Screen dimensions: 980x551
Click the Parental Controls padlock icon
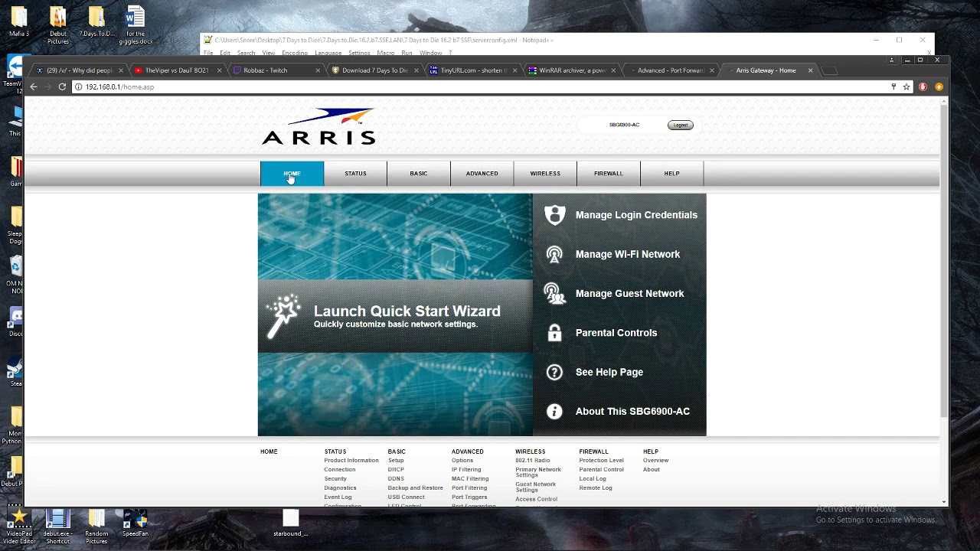(x=554, y=333)
